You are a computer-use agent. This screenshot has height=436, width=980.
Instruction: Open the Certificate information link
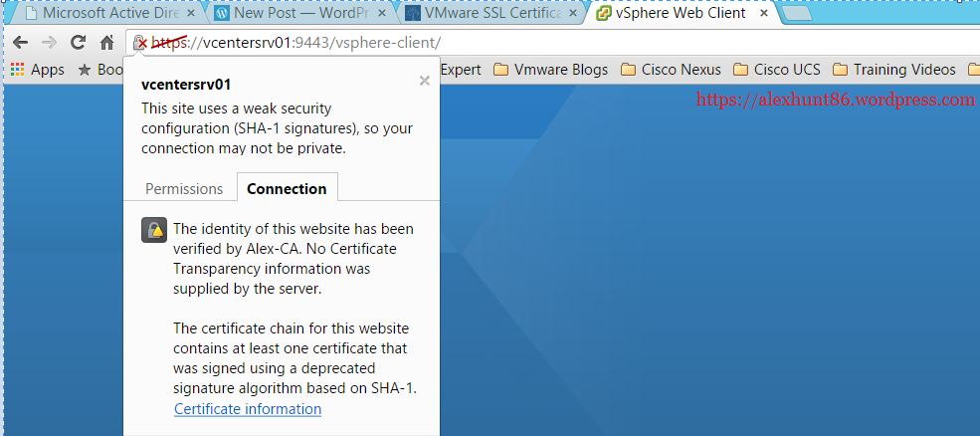pos(248,409)
